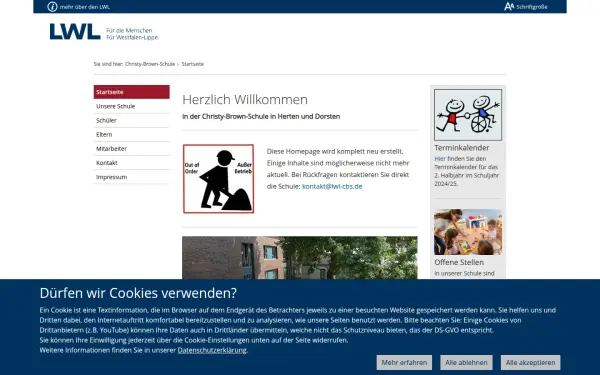Click 'Dürfen wir Cookies verwenden?' heading

tap(138, 293)
